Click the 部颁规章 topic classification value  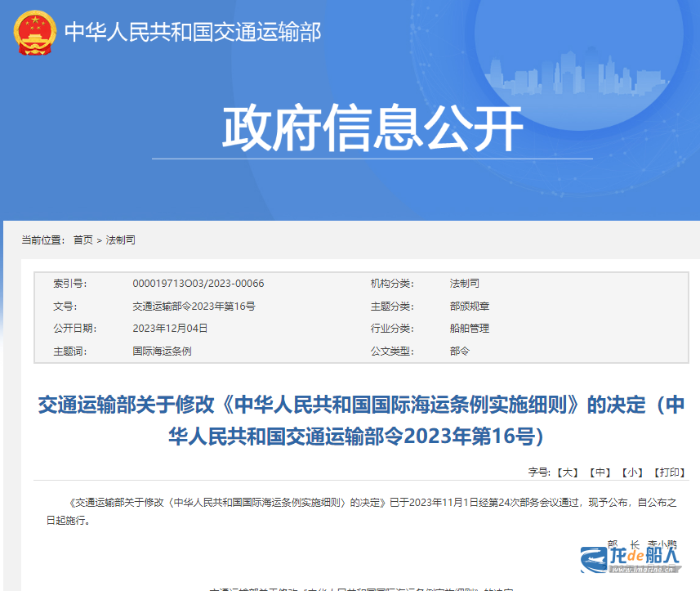coord(470,307)
